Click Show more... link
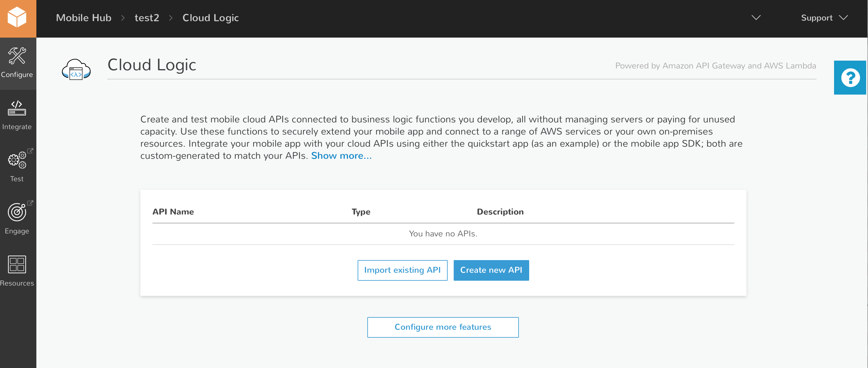This screenshot has width=868, height=368. click(341, 156)
